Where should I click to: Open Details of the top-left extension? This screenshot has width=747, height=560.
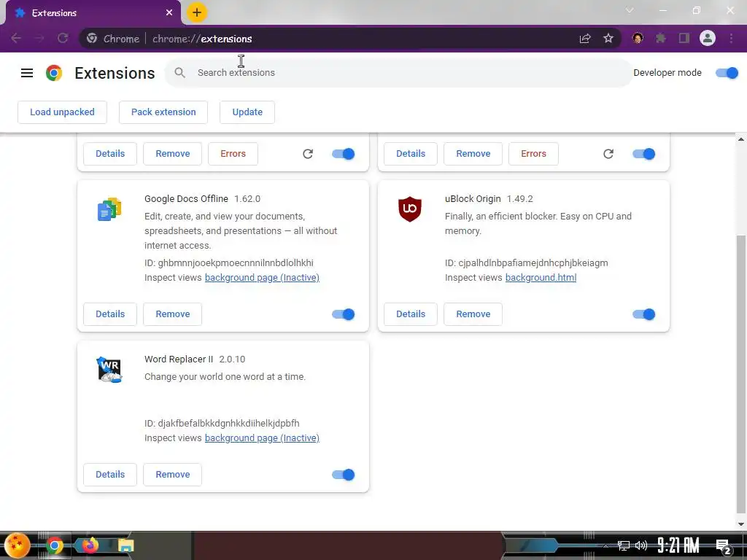(x=110, y=154)
